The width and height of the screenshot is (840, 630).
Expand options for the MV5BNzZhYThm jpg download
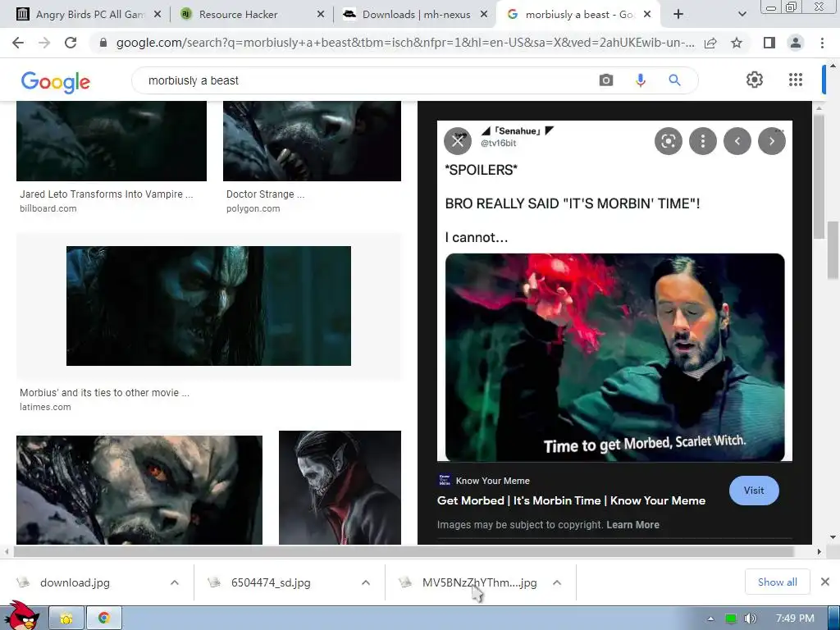(x=557, y=582)
